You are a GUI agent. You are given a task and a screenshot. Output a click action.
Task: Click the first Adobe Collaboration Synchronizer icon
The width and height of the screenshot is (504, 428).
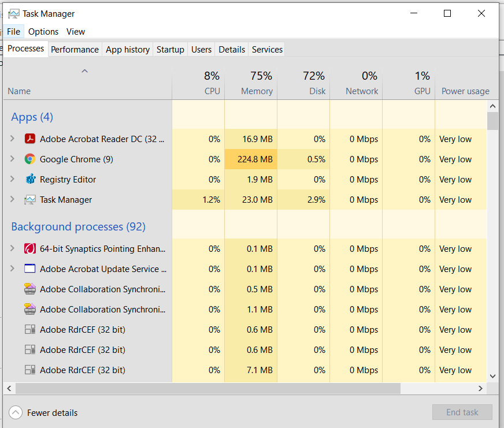30,289
